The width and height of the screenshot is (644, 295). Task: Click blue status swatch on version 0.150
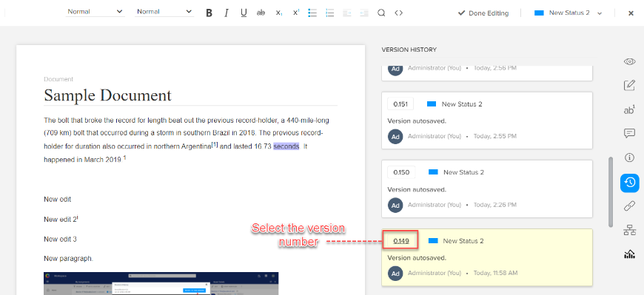tap(433, 172)
